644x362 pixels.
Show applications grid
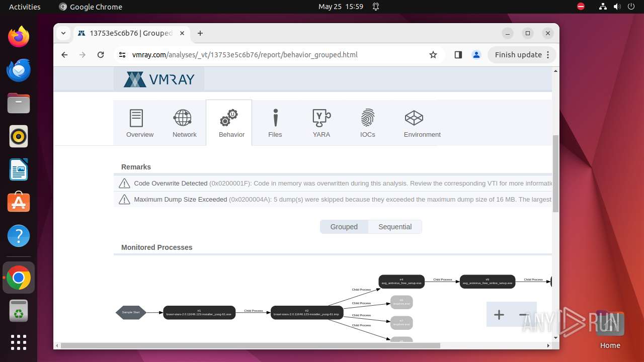click(x=19, y=342)
